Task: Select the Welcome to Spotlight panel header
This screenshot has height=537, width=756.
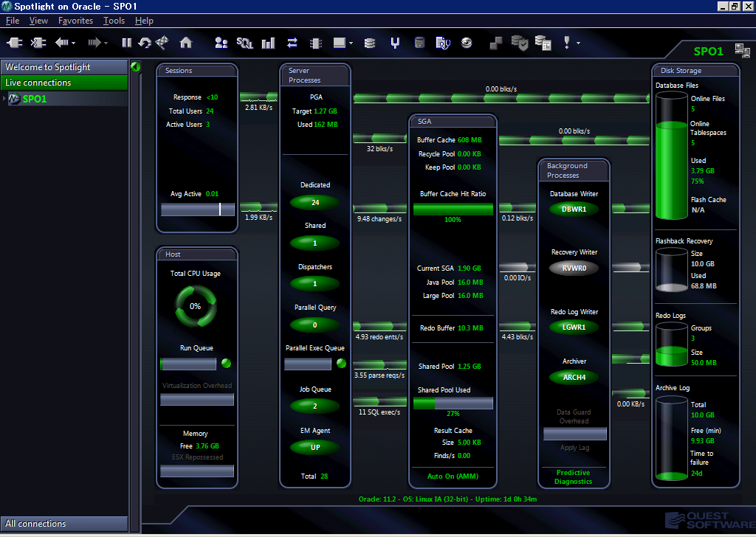Action: pyautogui.click(x=64, y=67)
